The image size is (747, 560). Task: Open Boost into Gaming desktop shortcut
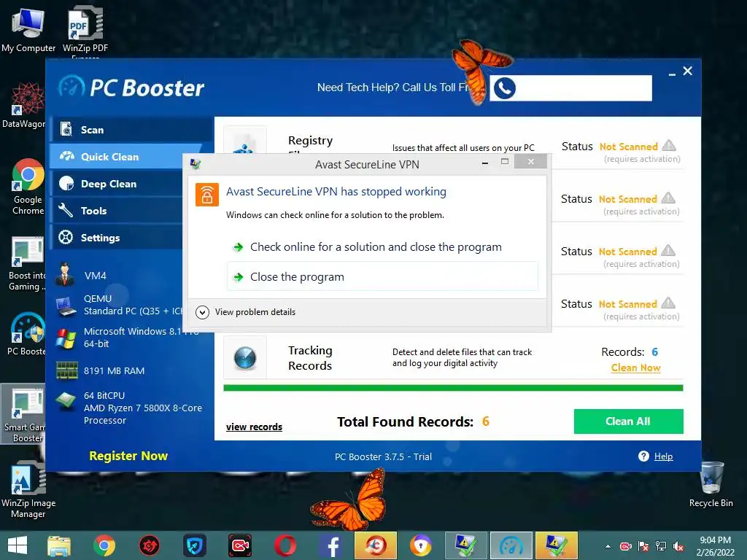pos(27,263)
